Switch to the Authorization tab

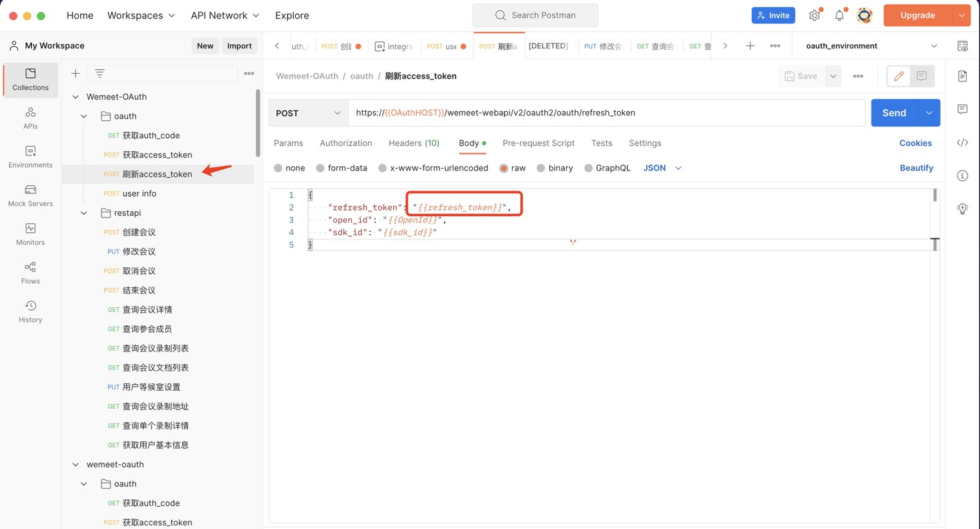pos(346,143)
